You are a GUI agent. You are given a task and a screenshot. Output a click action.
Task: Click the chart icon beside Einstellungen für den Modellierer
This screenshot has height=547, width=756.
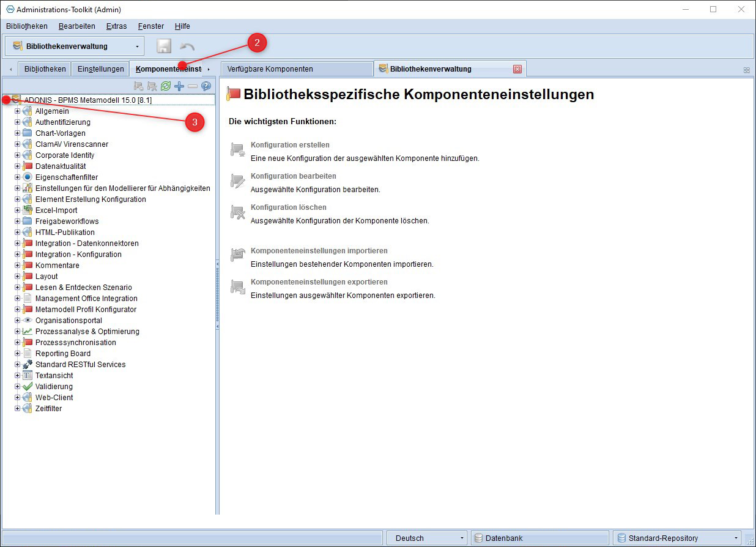click(x=28, y=188)
